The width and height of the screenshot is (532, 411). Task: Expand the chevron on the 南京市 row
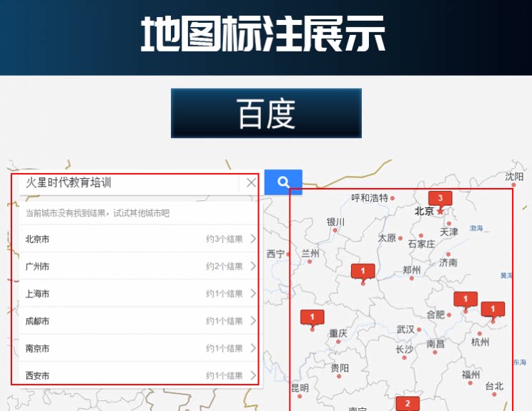click(x=253, y=348)
